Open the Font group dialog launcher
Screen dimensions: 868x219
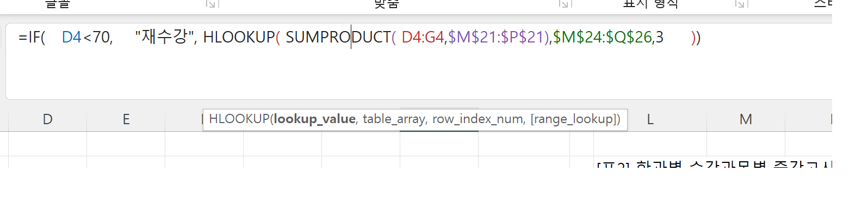[x=212, y=4]
